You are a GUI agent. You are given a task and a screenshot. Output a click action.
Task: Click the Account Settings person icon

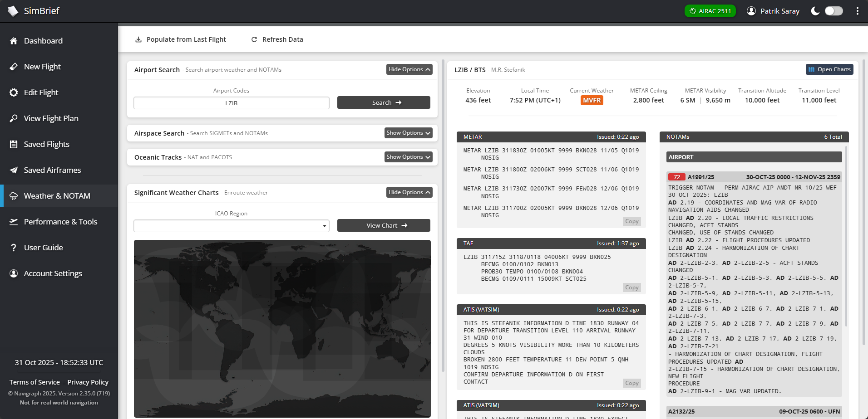click(14, 273)
